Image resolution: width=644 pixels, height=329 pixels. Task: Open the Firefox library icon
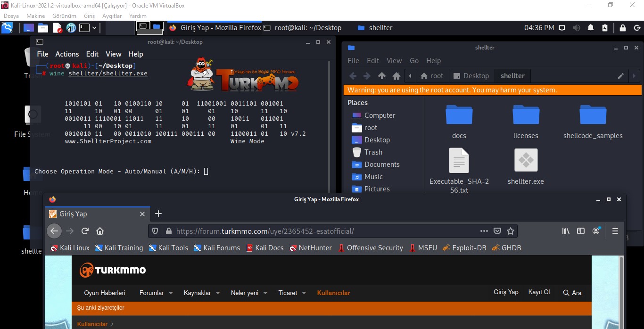tap(566, 231)
